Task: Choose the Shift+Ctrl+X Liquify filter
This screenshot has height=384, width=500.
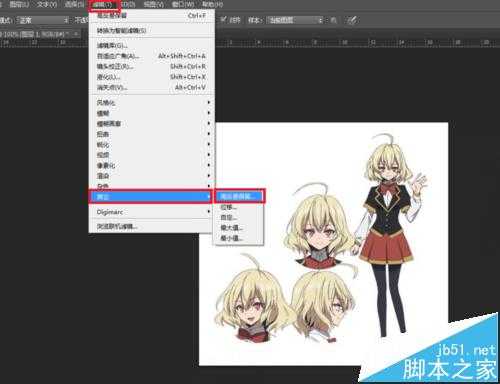Action: tap(152, 77)
